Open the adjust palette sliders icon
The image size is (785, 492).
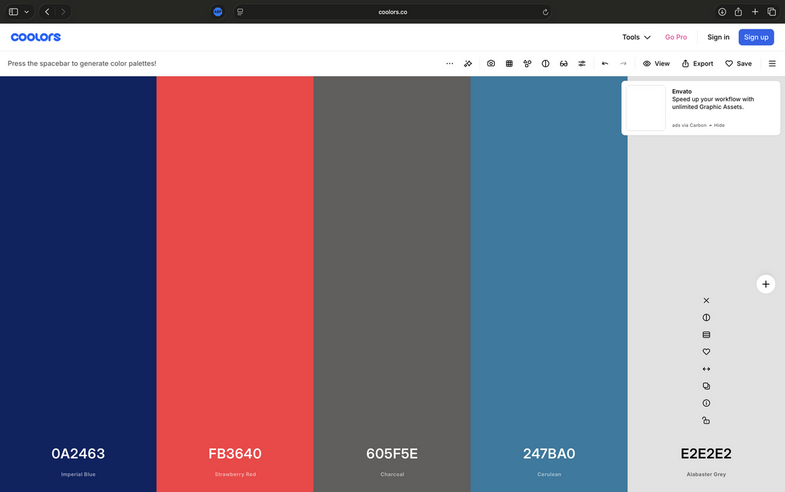582,63
